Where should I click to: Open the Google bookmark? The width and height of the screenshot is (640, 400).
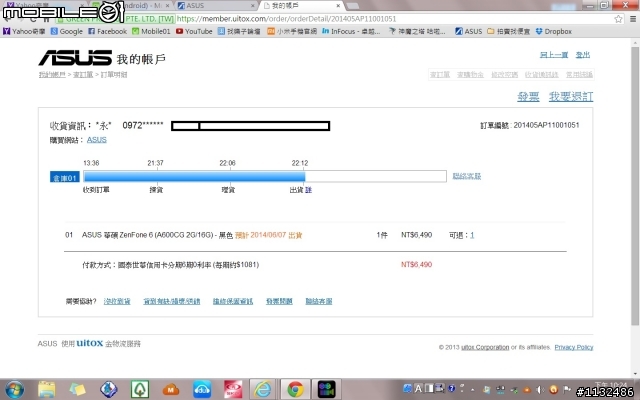67,31
